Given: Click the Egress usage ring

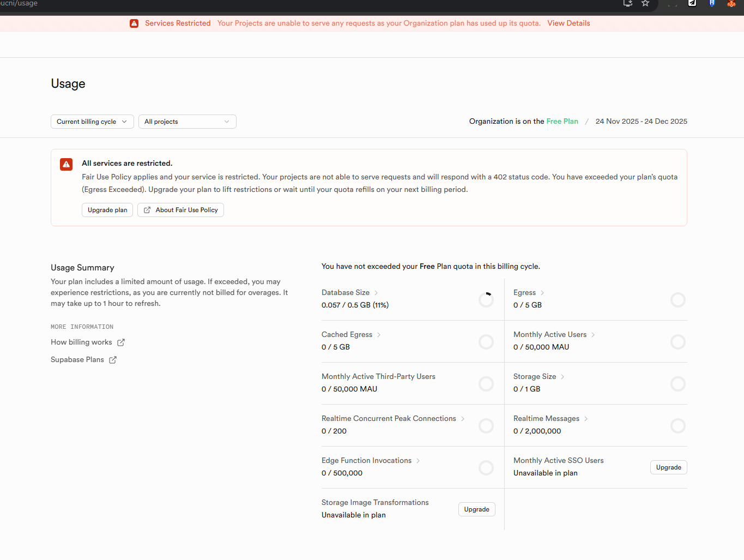Looking at the screenshot, I should (x=678, y=299).
